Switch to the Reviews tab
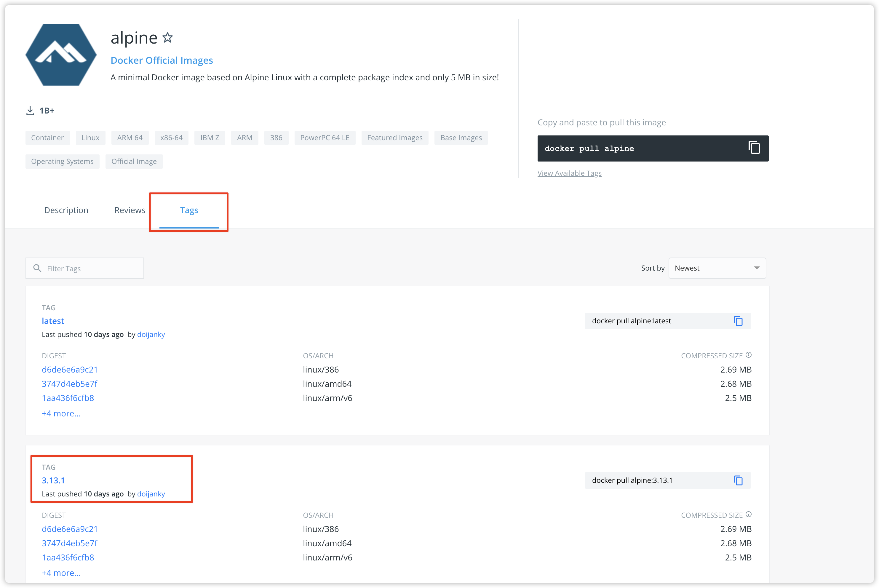Screen dimensions: 879x588 point(130,210)
